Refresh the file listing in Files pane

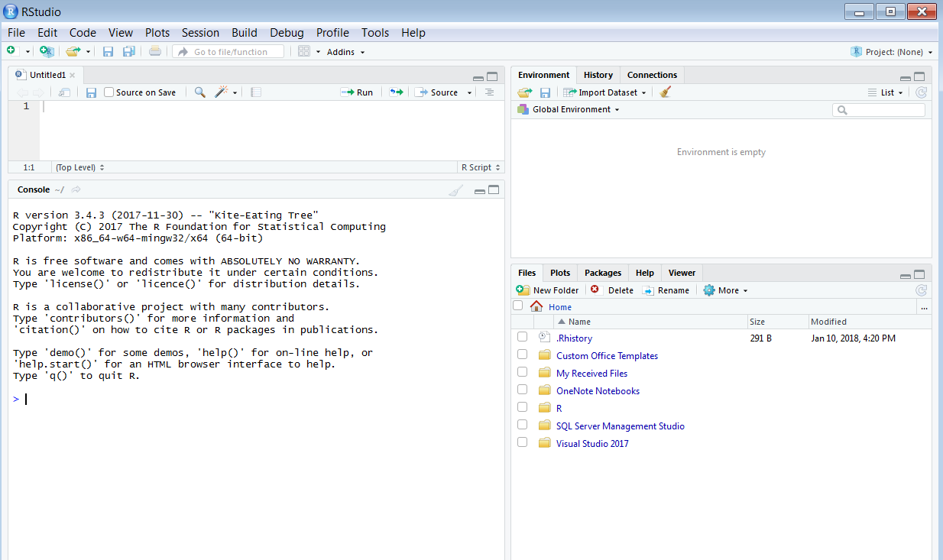tap(921, 290)
